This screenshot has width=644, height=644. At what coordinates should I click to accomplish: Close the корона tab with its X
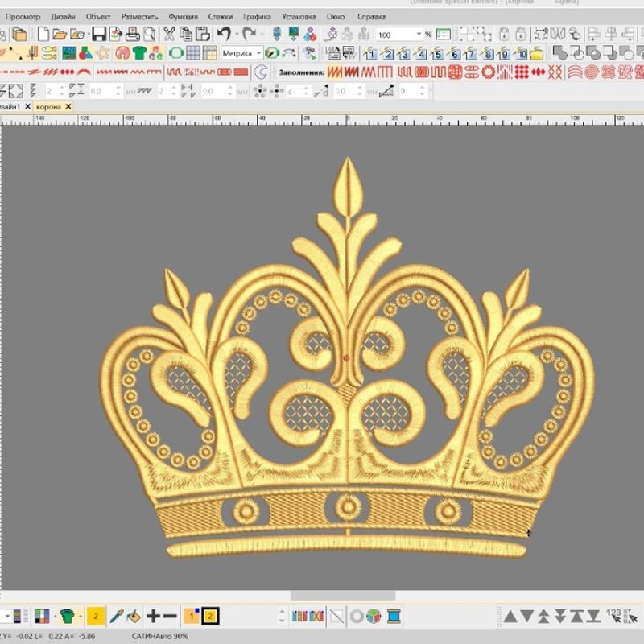[68, 106]
